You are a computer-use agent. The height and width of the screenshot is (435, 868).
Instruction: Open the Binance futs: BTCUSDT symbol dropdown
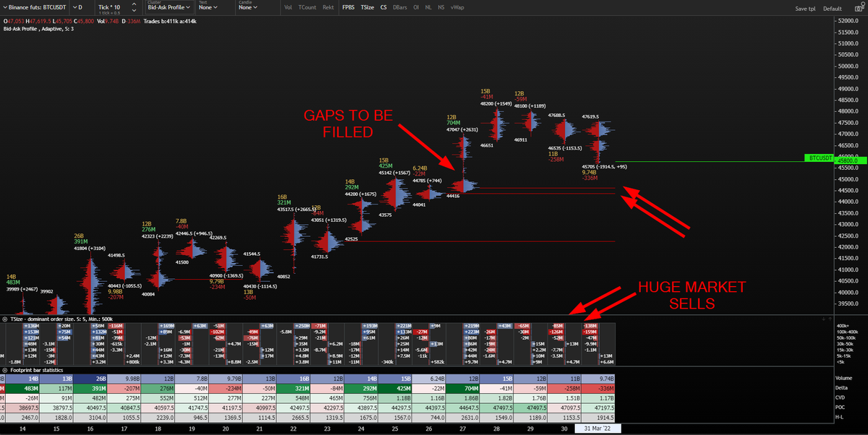tap(33, 7)
